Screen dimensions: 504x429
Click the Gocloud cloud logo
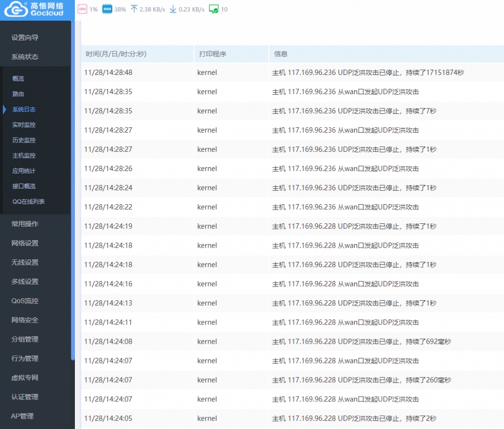16,9
